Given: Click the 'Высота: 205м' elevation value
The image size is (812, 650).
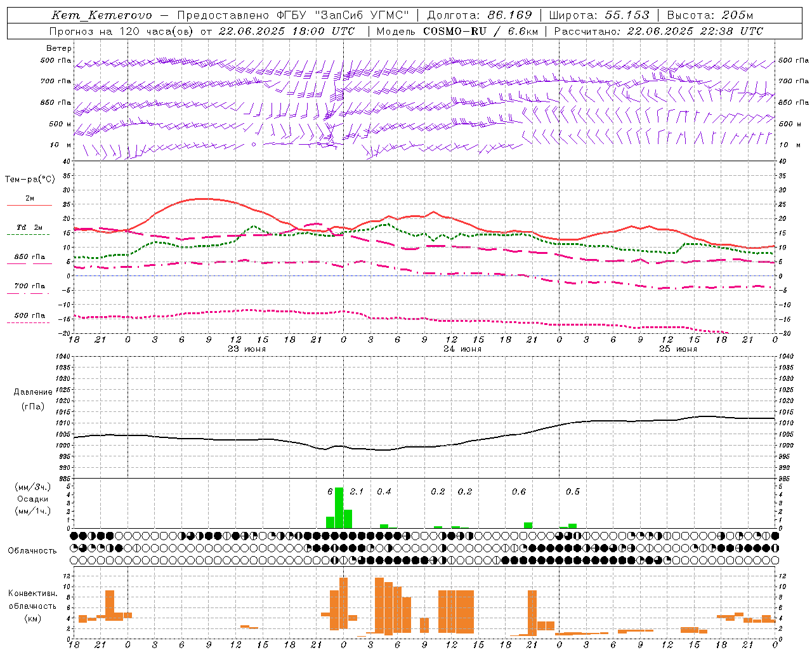Looking at the screenshot, I should tap(710, 15).
